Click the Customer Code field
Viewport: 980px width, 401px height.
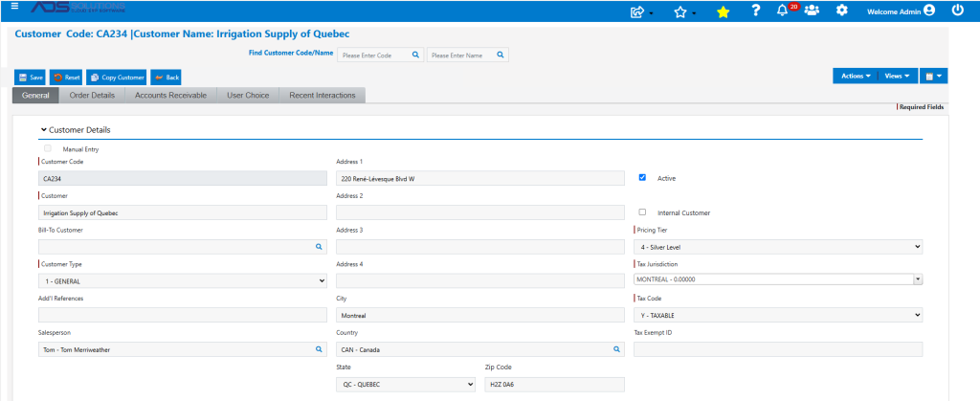(x=183, y=179)
